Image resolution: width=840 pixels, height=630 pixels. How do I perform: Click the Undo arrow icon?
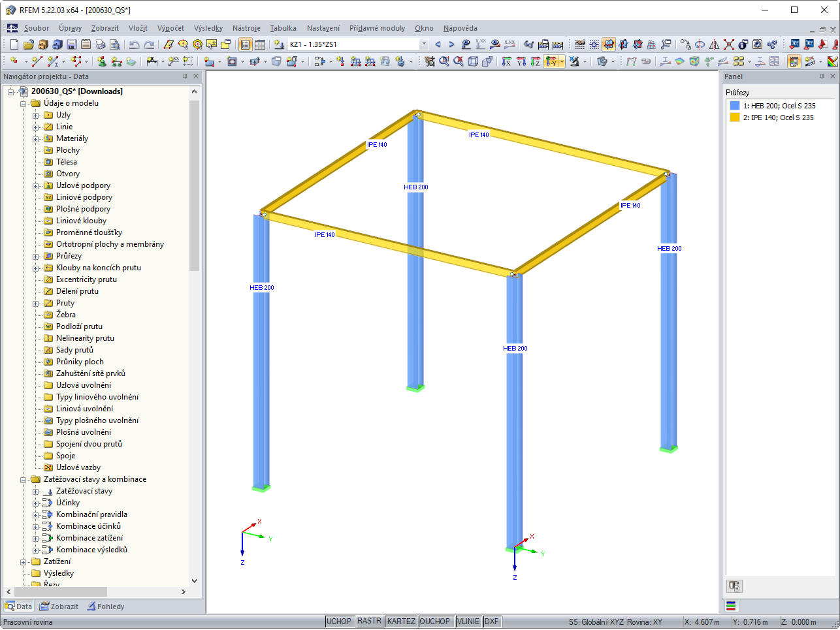click(x=134, y=44)
